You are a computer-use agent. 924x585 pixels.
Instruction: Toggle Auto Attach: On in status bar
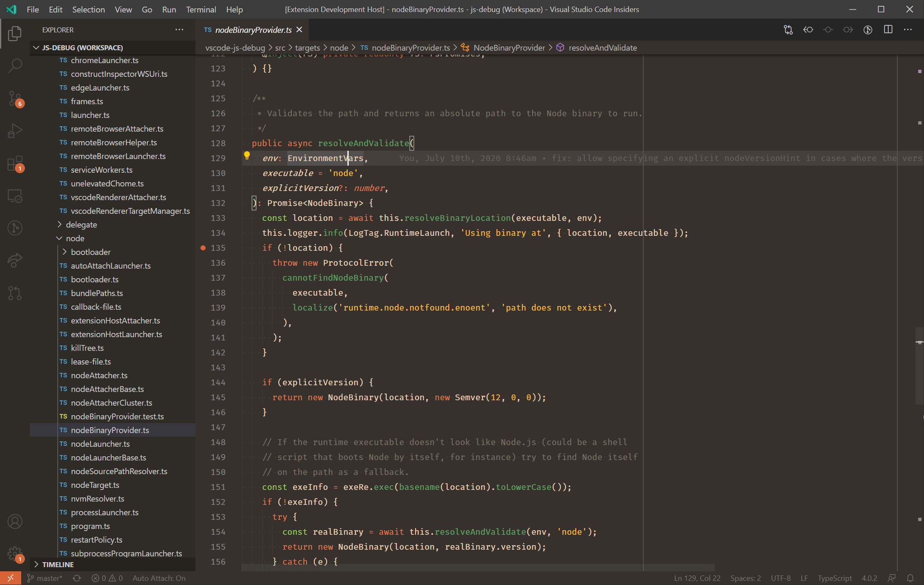tap(159, 578)
